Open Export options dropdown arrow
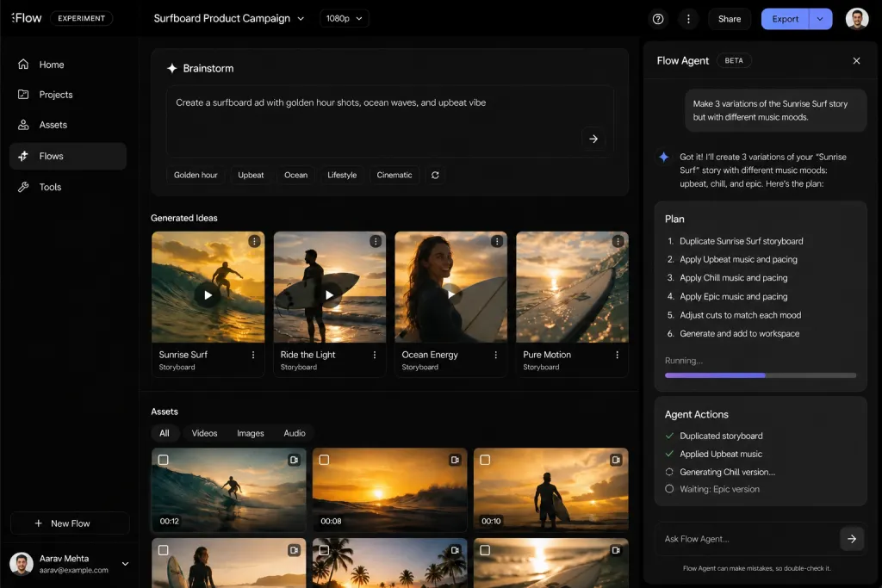Viewport: 882px width, 588px height. (x=820, y=19)
